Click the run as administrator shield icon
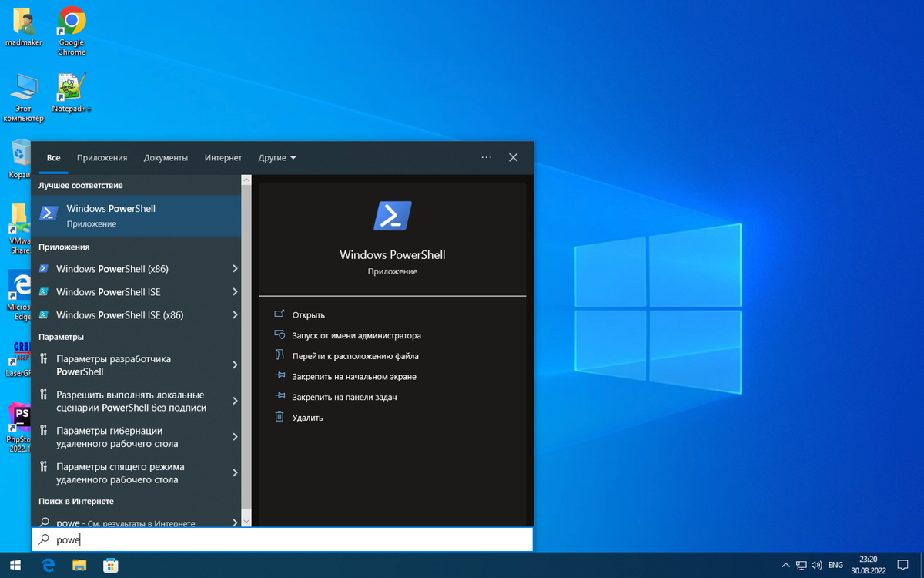Screen dimensions: 924x578 [280, 335]
